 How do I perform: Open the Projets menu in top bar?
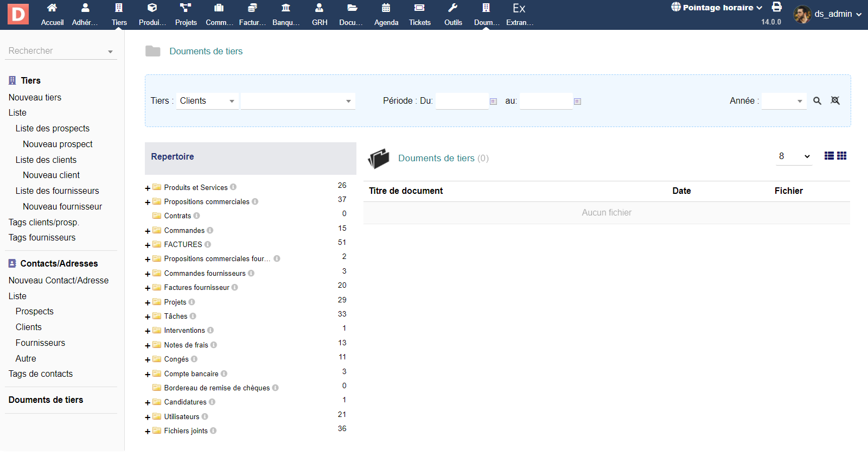186,15
